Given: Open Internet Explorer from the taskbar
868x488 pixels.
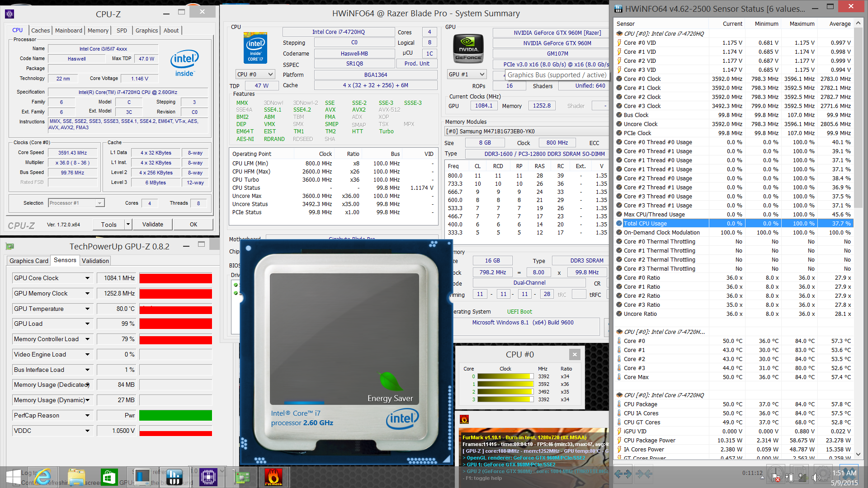Looking at the screenshot, I should pyautogui.click(x=43, y=477).
